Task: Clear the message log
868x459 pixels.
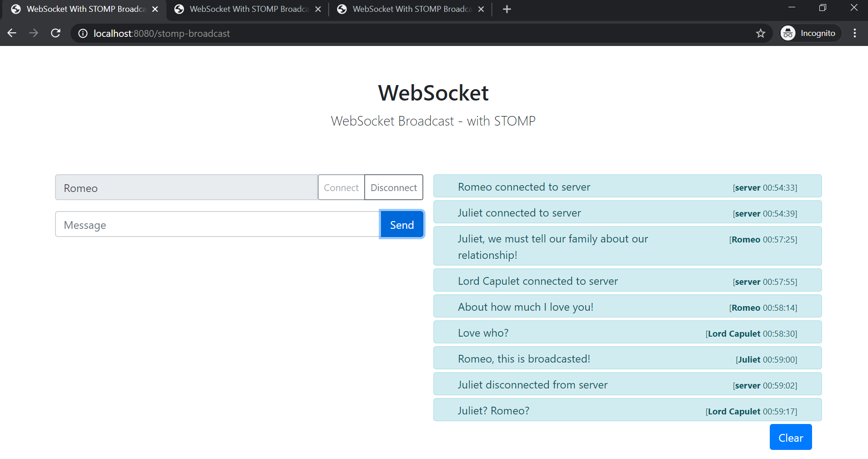Action: (791, 437)
